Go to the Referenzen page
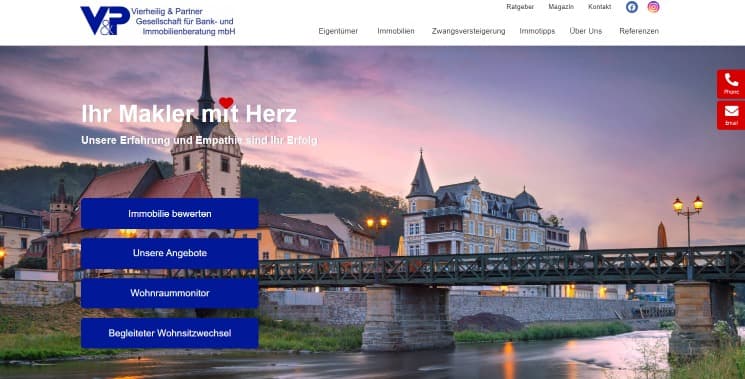745x379 pixels. (x=639, y=31)
